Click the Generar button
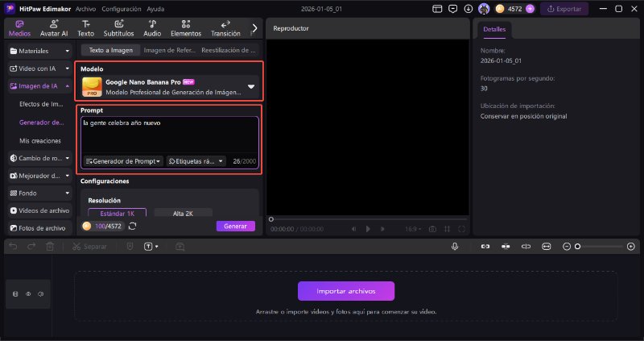 (x=235, y=226)
